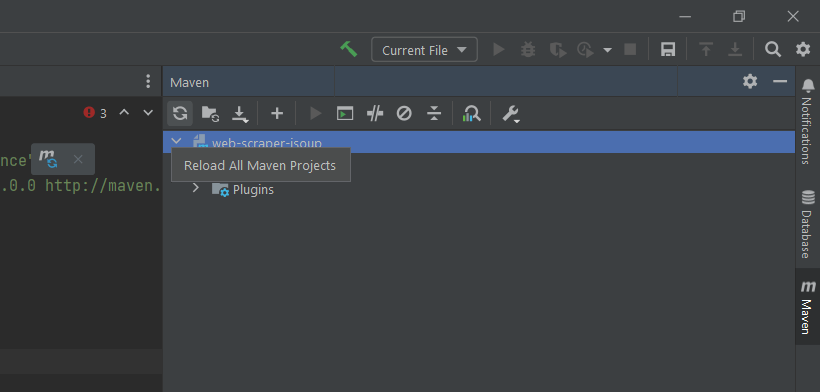Click Run with Coverage icon
820x392 pixels.
click(x=557, y=50)
